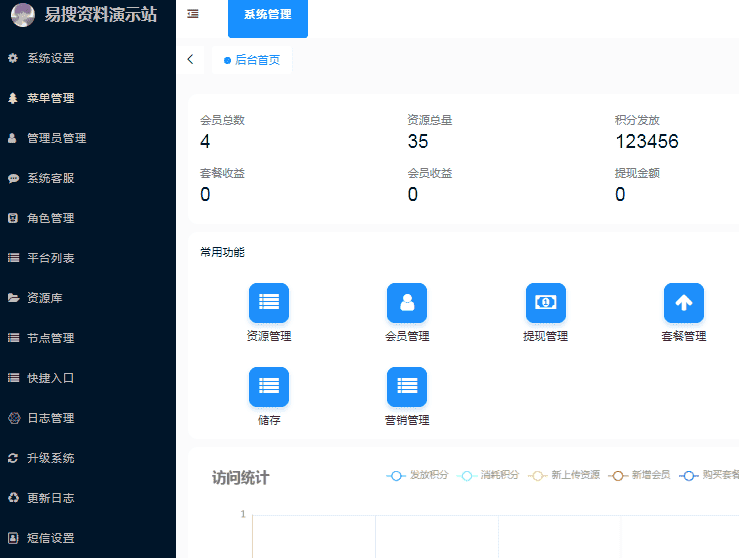Toggle the 新上传资源 chart legend

[x=564, y=475]
